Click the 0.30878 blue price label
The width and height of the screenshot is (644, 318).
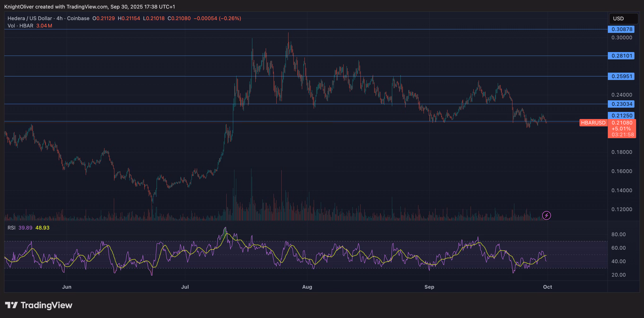[621, 29]
